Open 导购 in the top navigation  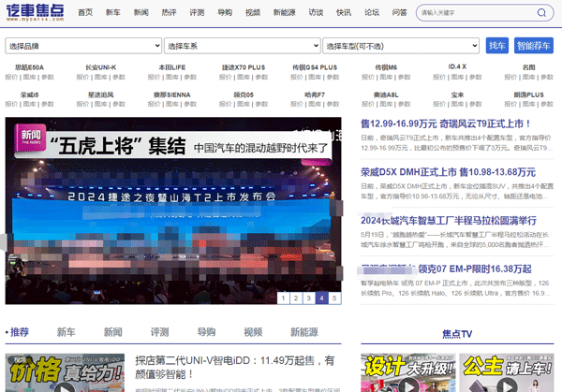[x=225, y=12]
